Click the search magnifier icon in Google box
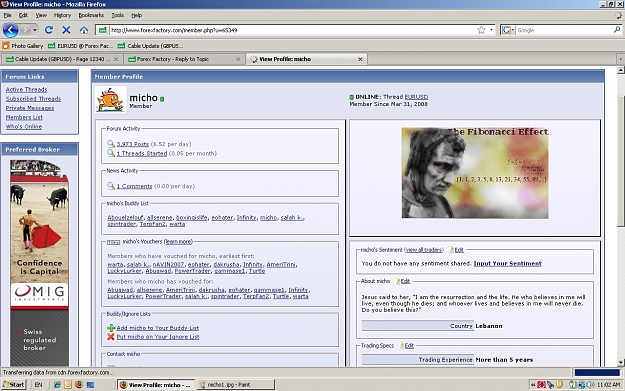 617,30
